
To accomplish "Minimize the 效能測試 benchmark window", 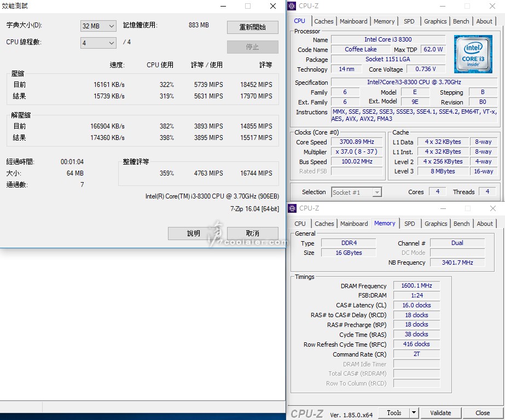I will 223,6.
